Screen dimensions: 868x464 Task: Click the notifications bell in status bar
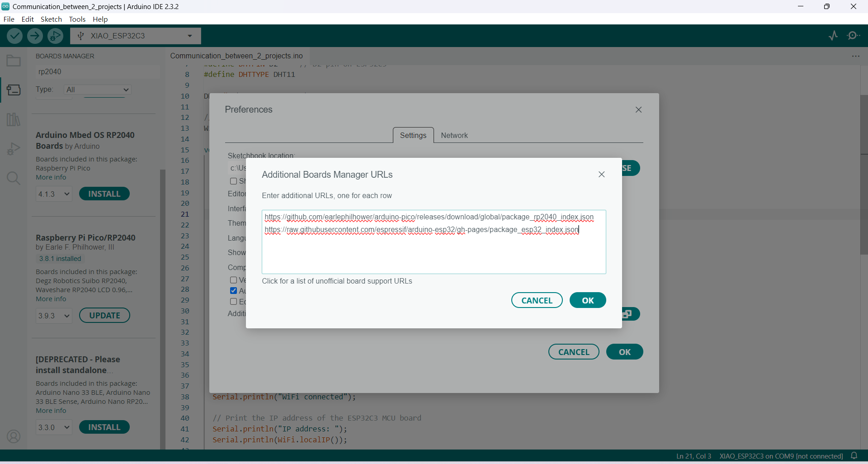click(854, 456)
